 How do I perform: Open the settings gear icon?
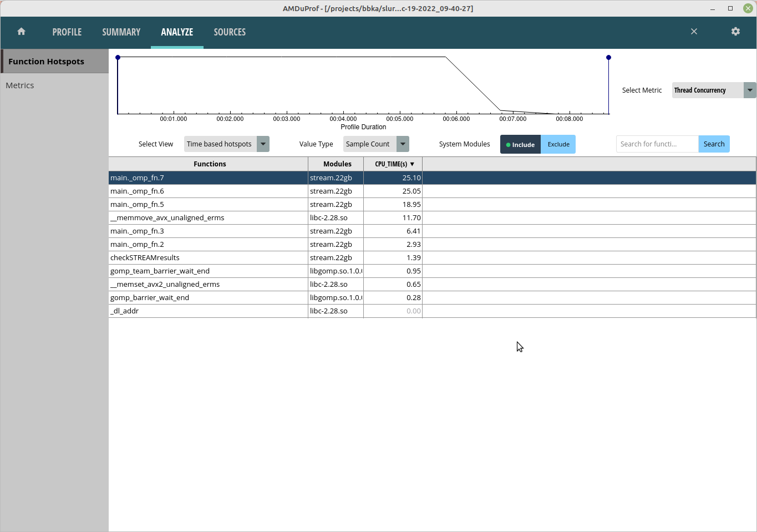coord(735,32)
